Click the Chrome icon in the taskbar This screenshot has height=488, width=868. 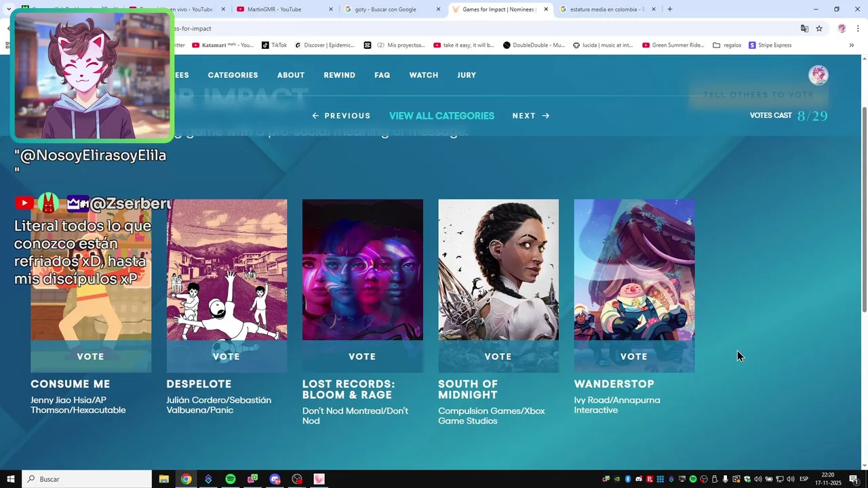pyautogui.click(x=186, y=479)
